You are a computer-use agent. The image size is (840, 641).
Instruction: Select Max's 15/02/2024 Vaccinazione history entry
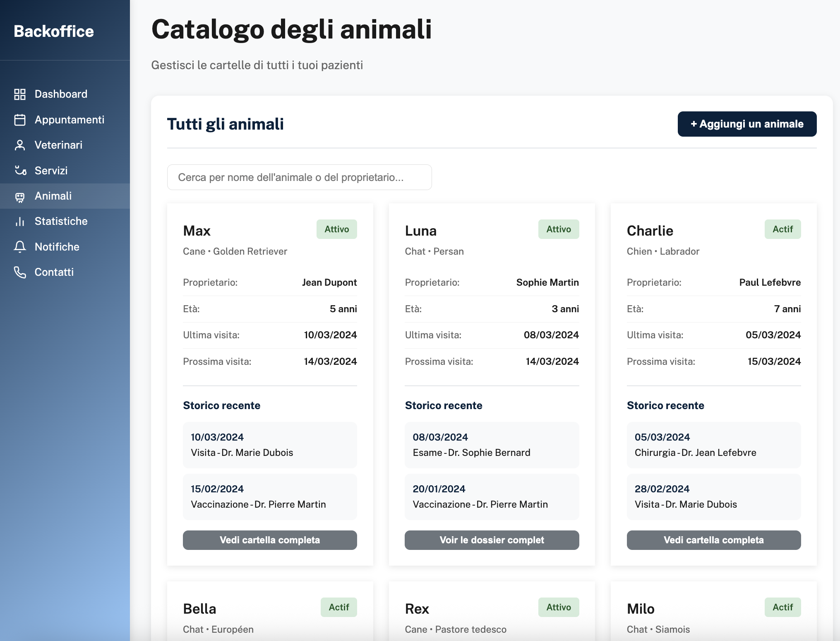point(270,496)
